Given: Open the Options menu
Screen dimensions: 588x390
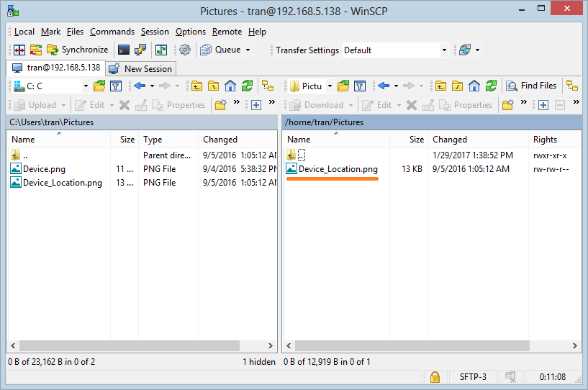Looking at the screenshot, I should point(191,32).
